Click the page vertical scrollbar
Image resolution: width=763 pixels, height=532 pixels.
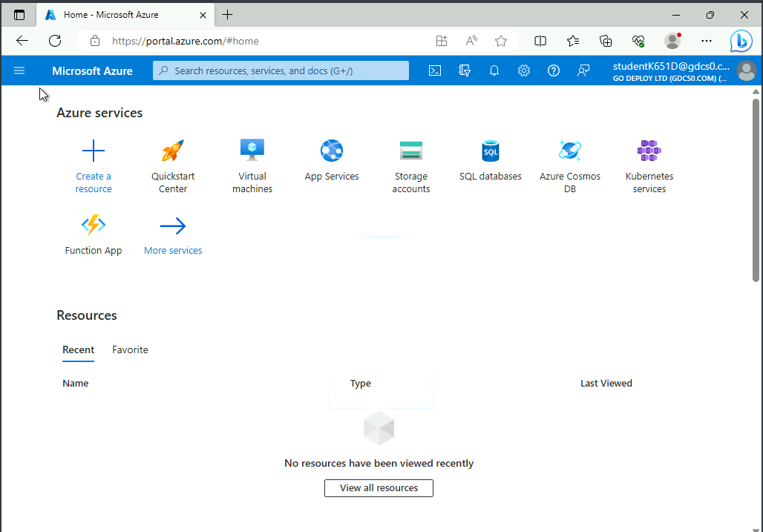756,189
